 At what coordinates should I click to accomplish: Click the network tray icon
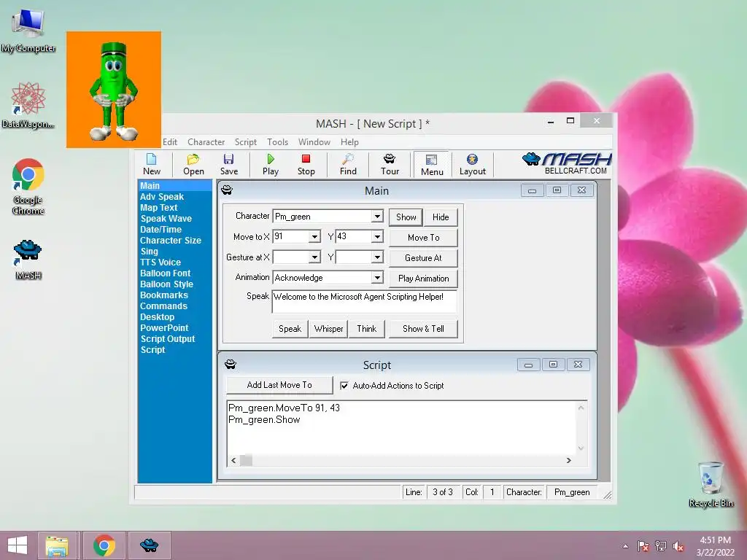[661, 546]
